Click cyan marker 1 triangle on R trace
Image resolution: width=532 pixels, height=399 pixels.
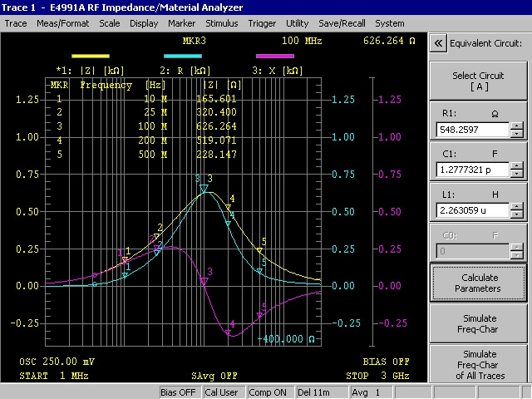click(125, 275)
